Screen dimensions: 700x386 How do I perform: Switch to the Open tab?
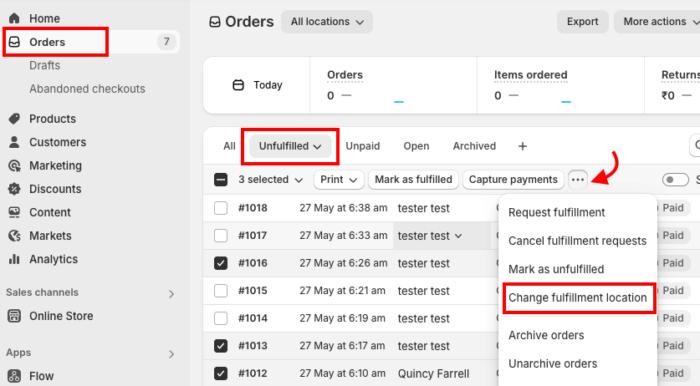coord(416,146)
